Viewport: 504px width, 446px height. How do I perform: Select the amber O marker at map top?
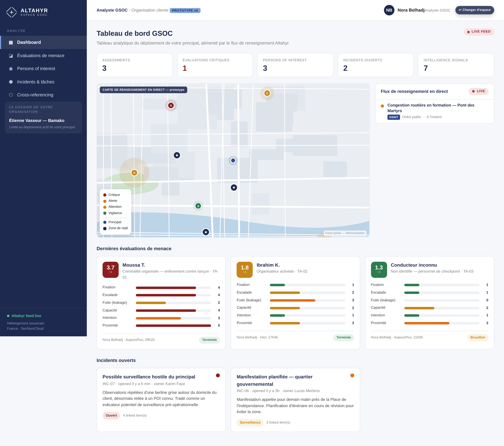point(267,93)
